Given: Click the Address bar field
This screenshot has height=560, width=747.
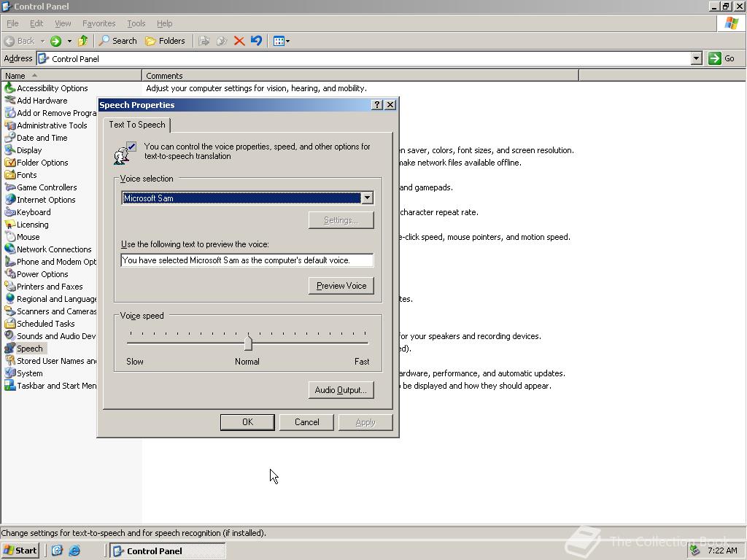Looking at the screenshot, I should (x=364, y=58).
